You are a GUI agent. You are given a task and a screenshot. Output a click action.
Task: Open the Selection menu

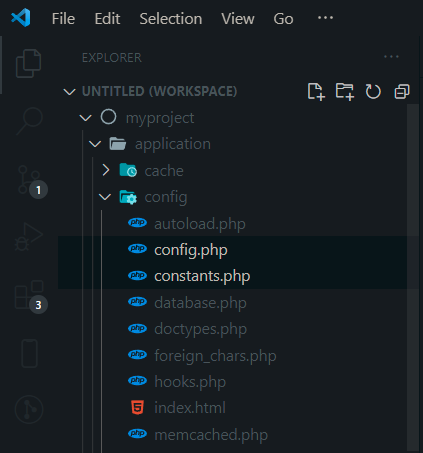[171, 19]
